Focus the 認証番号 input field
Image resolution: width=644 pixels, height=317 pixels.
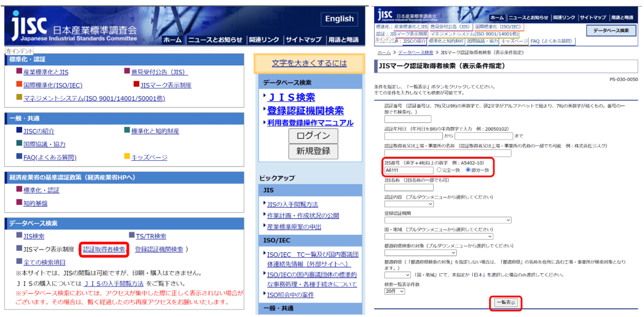[x=408, y=119]
